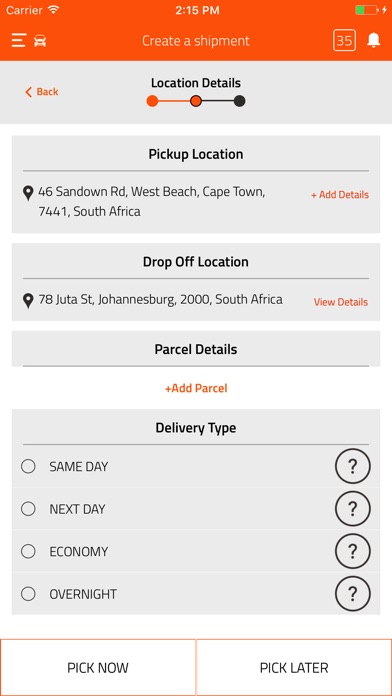Tap the car icon in header

[40, 41]
